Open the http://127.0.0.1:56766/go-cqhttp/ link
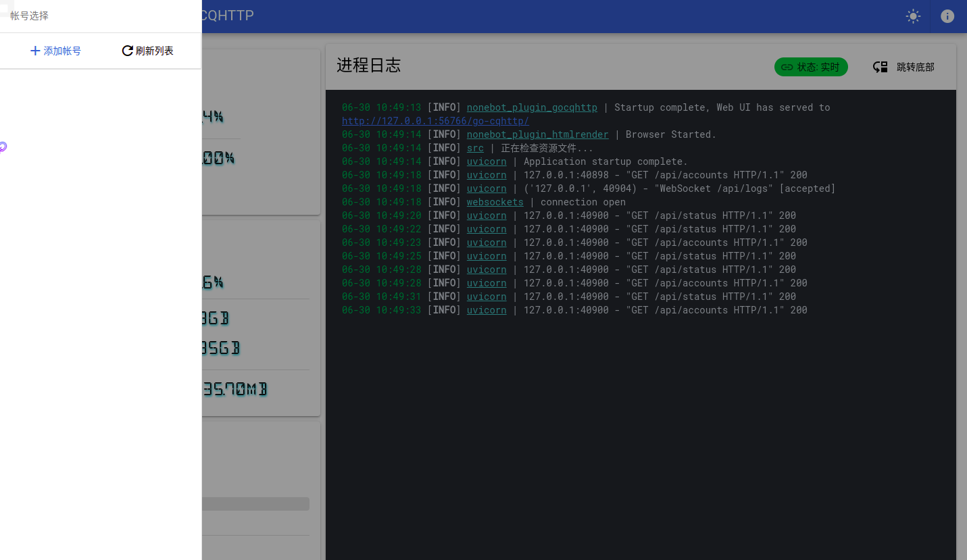Viewport: 967px width, 560px height. [435, 121]
